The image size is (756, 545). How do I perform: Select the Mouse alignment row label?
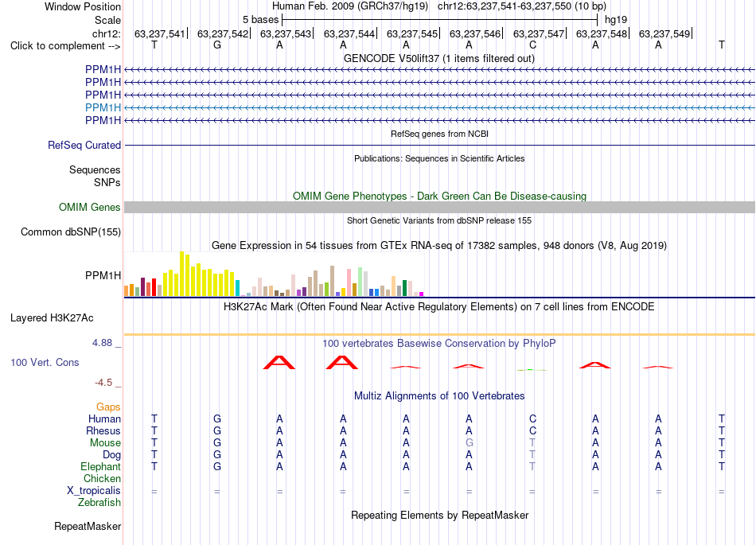coord(105,443)
